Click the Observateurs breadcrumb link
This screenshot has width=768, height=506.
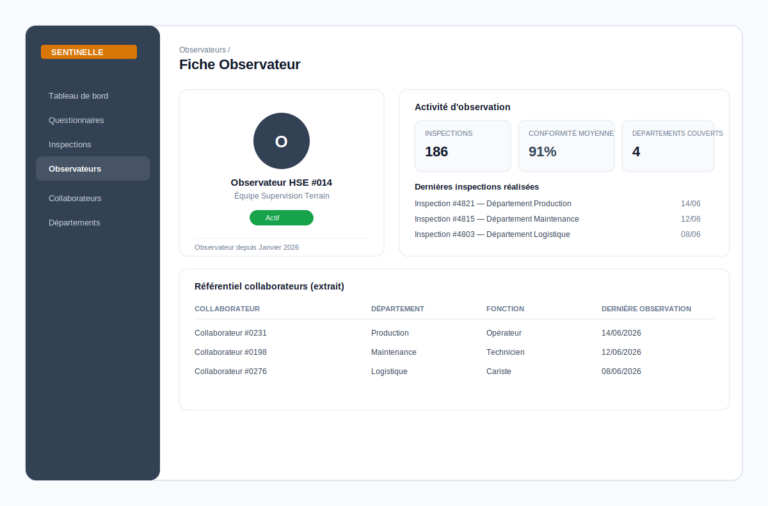[202, 50]
